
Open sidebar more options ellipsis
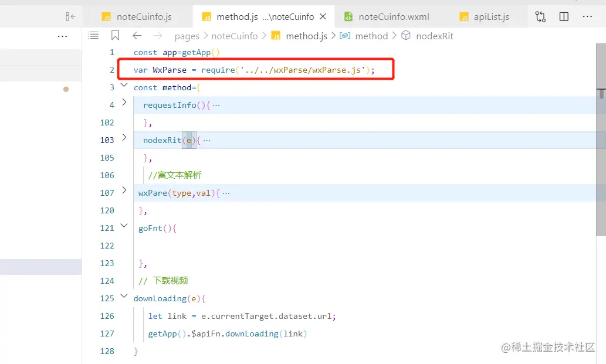coord(62,36)
